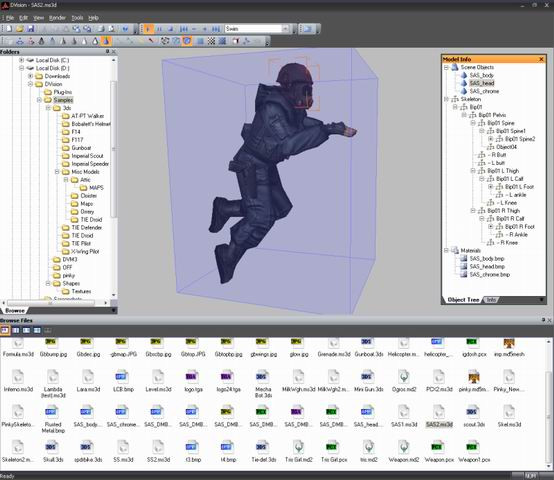Click the Folders tree vertical scrollbar

[113, 148]
